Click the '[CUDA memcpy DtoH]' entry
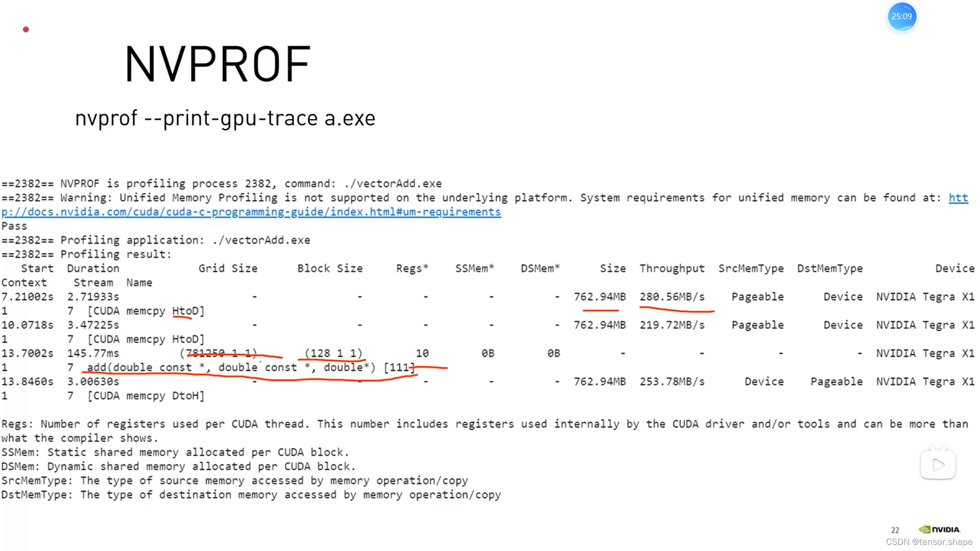Image resolution: width=980 pixels, height=551 pixels. tap(146, 396)
